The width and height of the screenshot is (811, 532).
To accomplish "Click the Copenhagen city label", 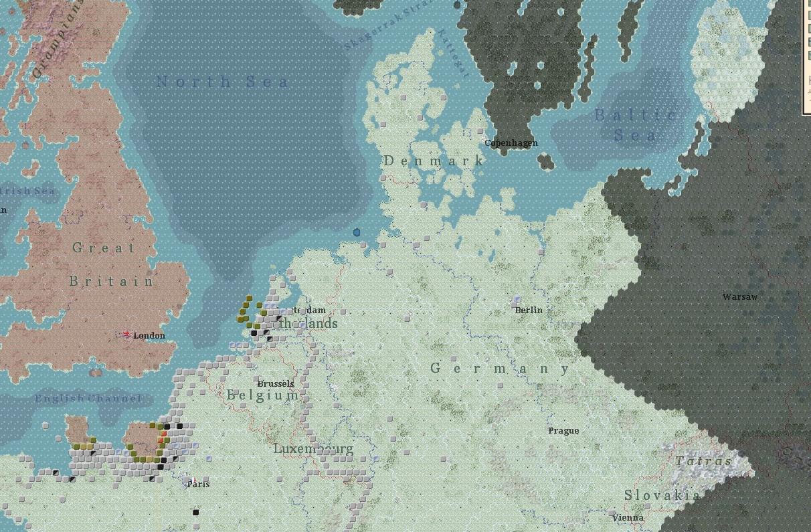I will tap(511, 143).
